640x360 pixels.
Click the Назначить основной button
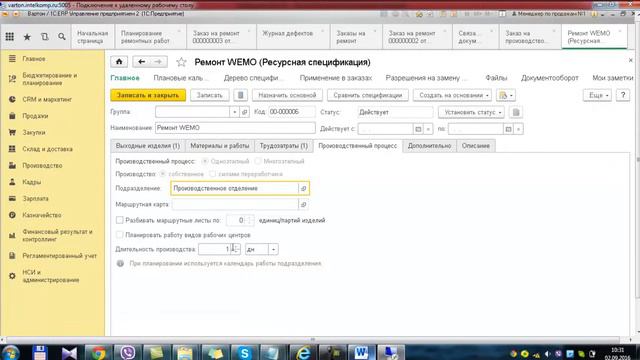pyautogui.click(x=287, y=95)
